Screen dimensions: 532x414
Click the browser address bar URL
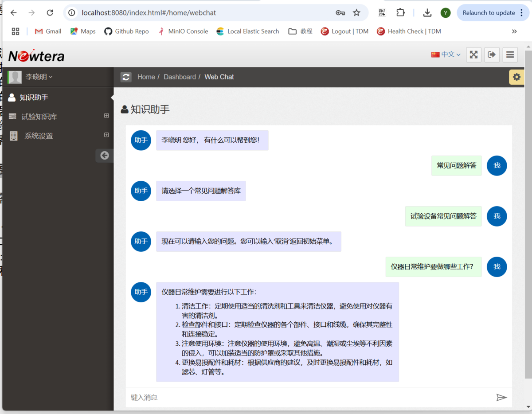tap(149, 13)
